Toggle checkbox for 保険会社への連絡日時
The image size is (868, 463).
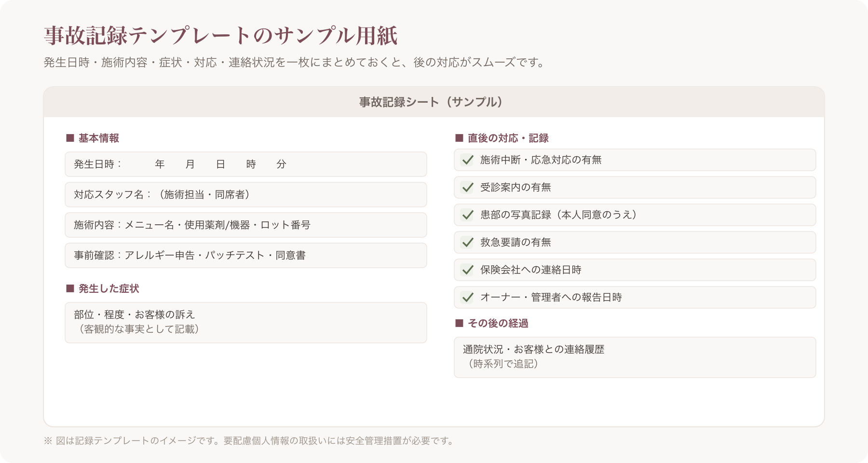click(467, 270)
